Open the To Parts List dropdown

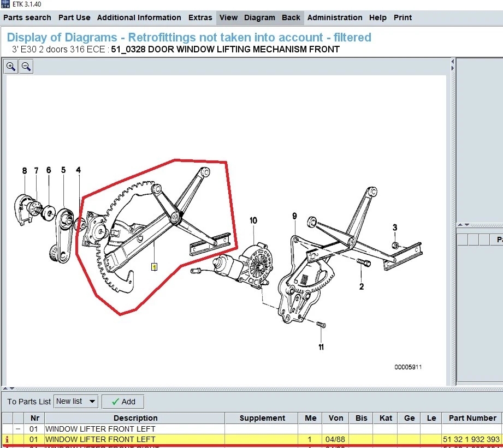tap(76, 402)
